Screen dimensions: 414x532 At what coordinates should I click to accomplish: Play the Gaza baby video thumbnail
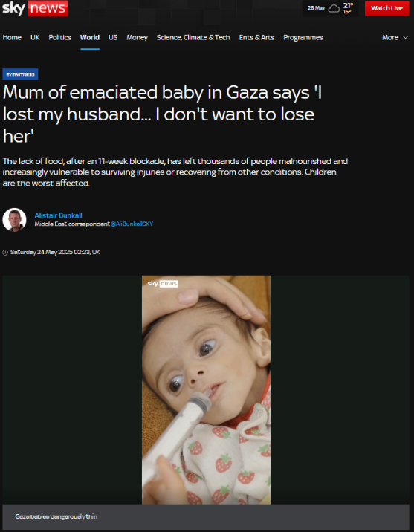206,389
